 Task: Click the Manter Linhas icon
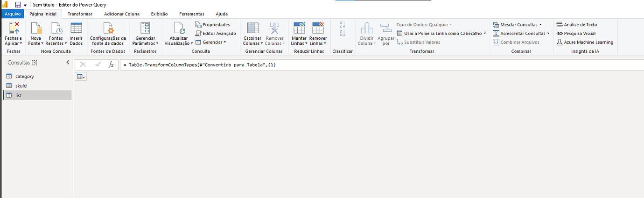coord(299,28)
